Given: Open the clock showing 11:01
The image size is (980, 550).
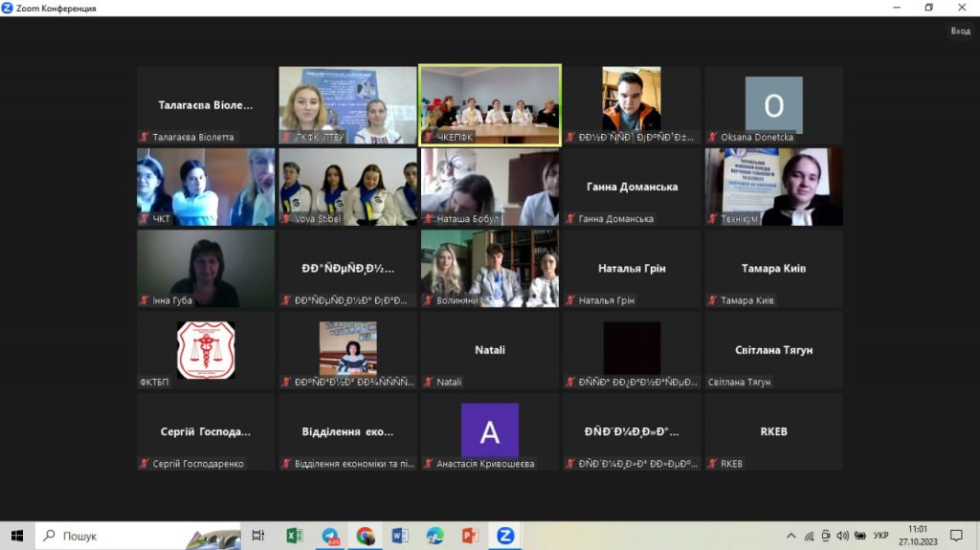Looking at the screenshot, I should 918,536.
